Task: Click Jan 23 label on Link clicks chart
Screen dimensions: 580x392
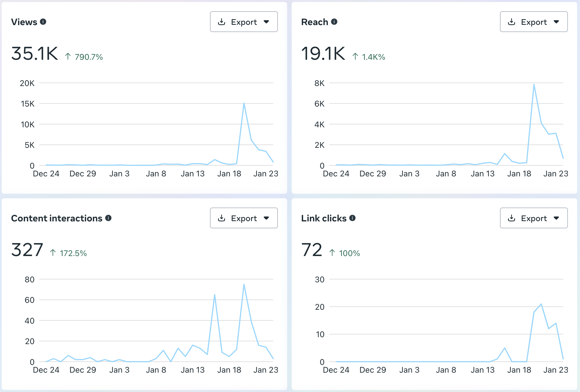Action: pos(556,370)
